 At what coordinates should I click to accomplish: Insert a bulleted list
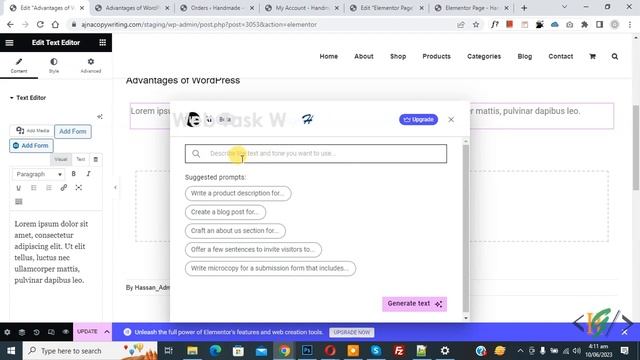click(x=33, y=188)
